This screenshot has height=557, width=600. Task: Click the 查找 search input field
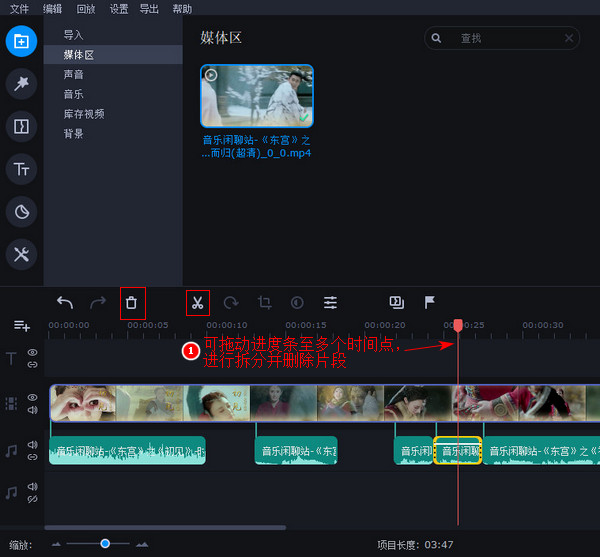coord(502,38)
